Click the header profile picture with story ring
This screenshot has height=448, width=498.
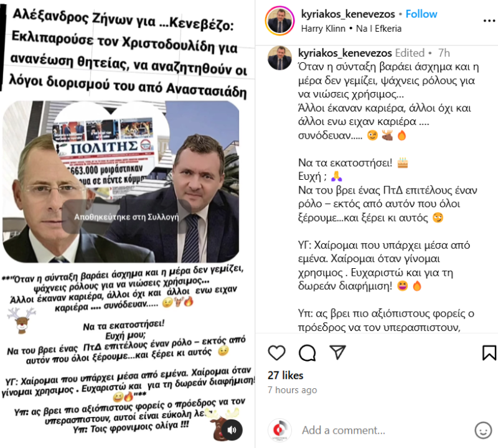(280, 21)
